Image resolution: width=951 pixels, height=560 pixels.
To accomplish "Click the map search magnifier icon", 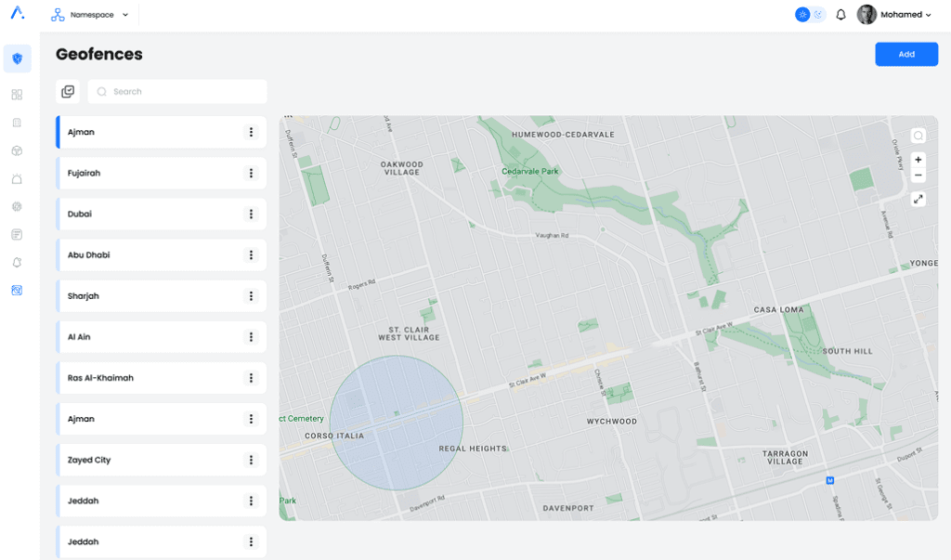I will (918, 136).
